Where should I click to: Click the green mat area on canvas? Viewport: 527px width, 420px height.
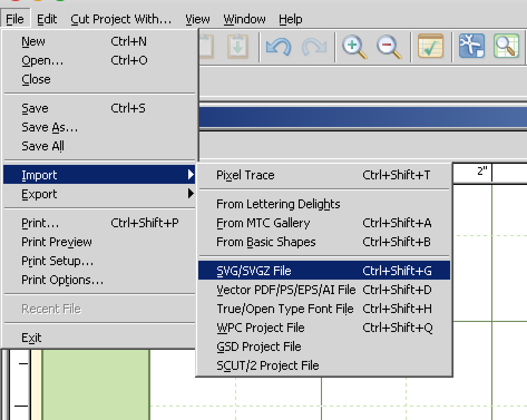pos(95,384)
